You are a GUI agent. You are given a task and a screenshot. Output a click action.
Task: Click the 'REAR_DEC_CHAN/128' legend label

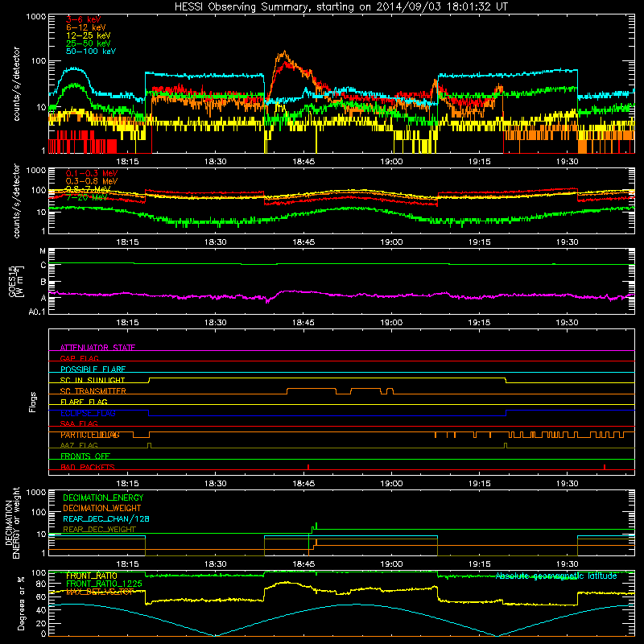click(x=106, y=519)
